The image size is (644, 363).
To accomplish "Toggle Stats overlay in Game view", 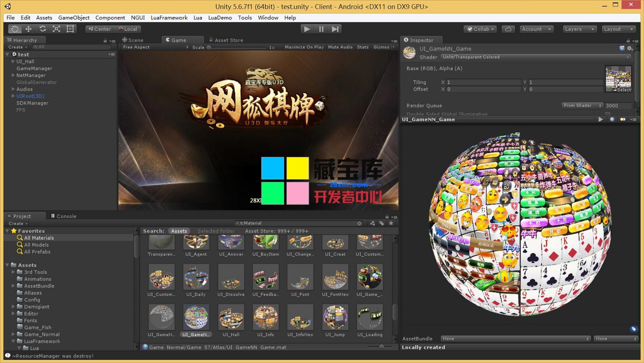I will (363, 47).
